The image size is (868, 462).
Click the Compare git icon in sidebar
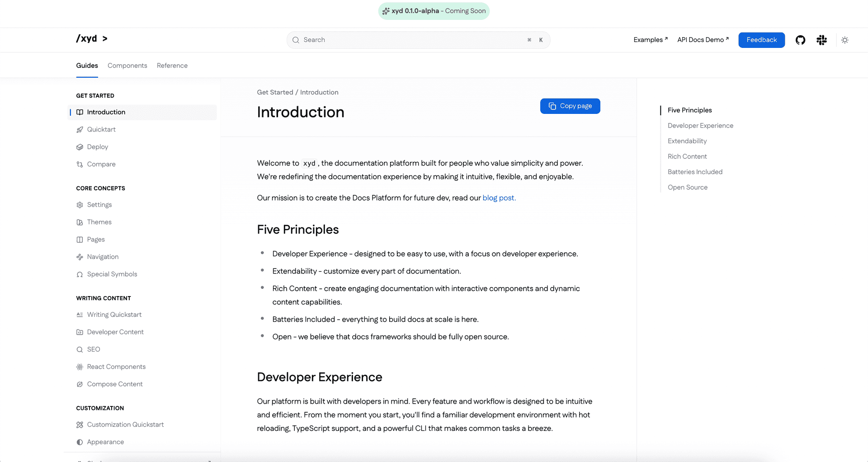80,164
